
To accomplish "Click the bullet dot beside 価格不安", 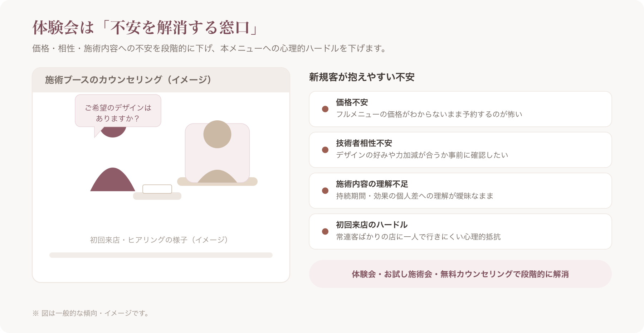I will click(x=325, y=109).
